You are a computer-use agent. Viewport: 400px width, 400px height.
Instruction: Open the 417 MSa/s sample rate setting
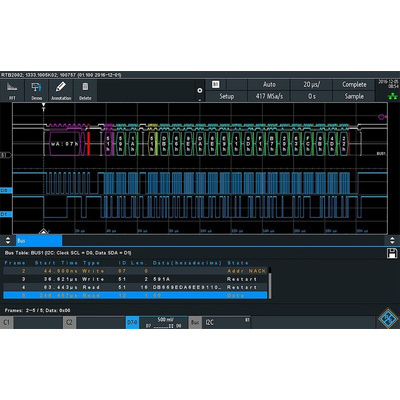click(x=269, y=96)
